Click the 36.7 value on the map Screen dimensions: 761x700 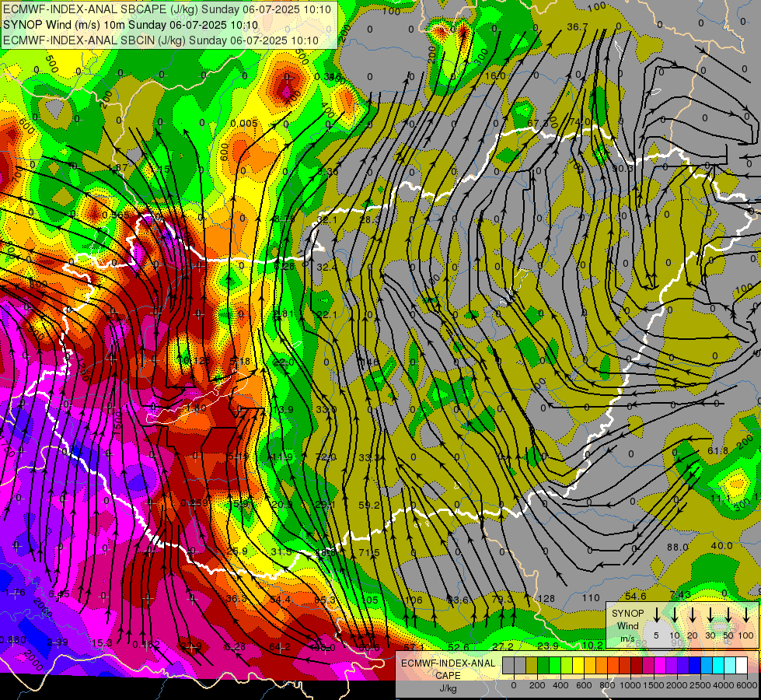[x=577, y=27]
